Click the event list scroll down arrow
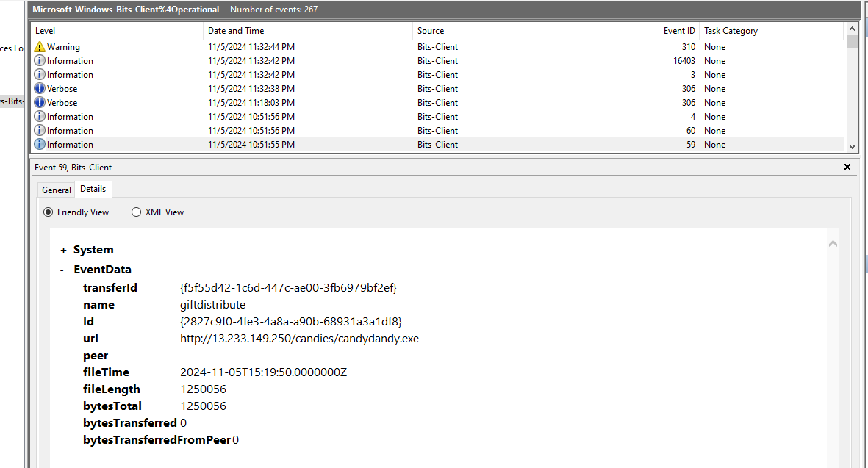Viewport: 868px width, 468px height. coord(852,147)
